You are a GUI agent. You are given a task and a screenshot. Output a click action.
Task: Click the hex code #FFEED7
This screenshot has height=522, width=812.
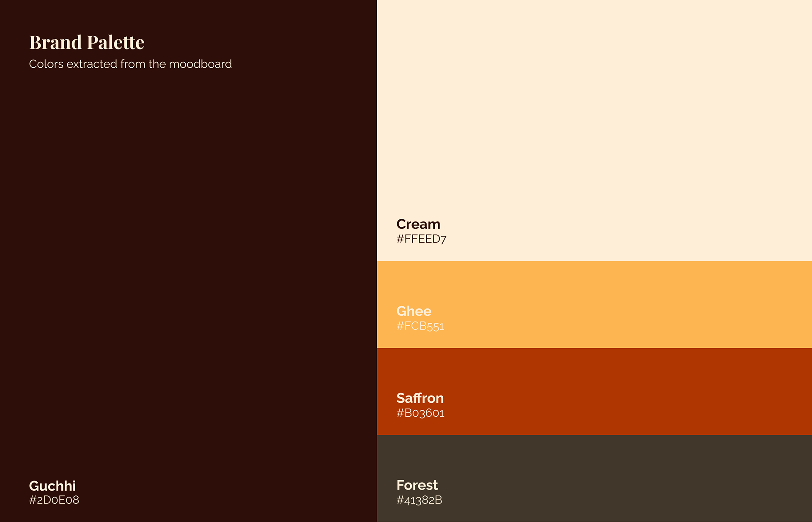click(x=421, y=239)
